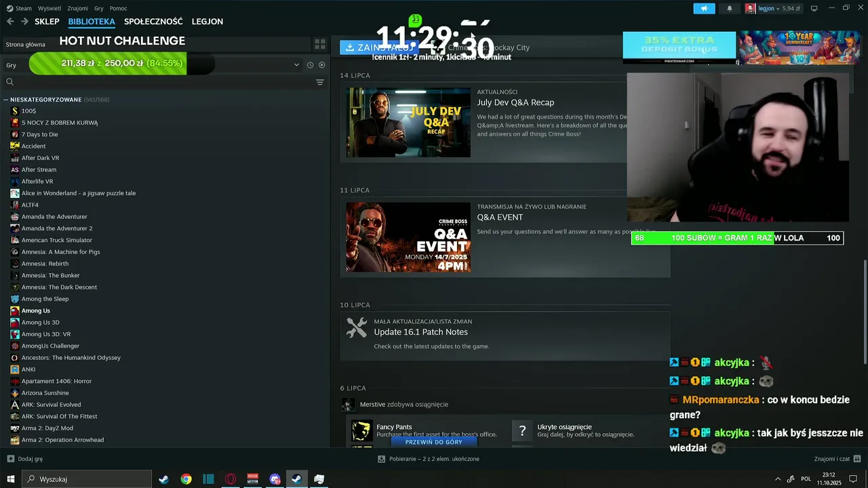Open Strona główna library home

click(x=26, y=45)
